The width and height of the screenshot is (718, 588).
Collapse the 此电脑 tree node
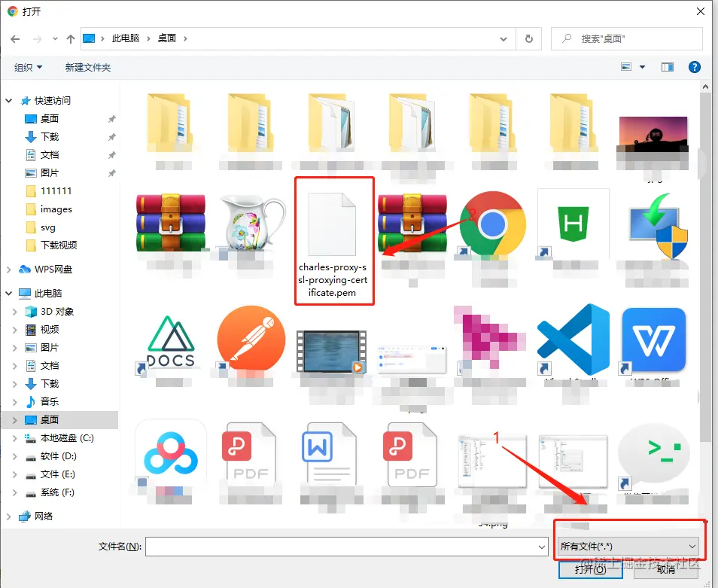pyautogui.click(x=9, y=294)
